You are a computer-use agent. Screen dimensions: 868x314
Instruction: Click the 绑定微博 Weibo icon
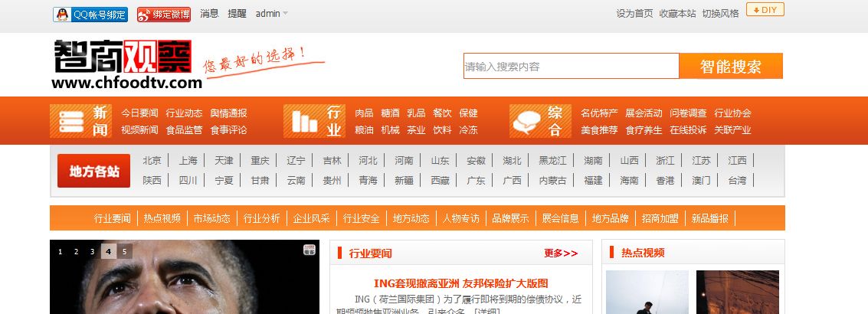click(164, 15)
